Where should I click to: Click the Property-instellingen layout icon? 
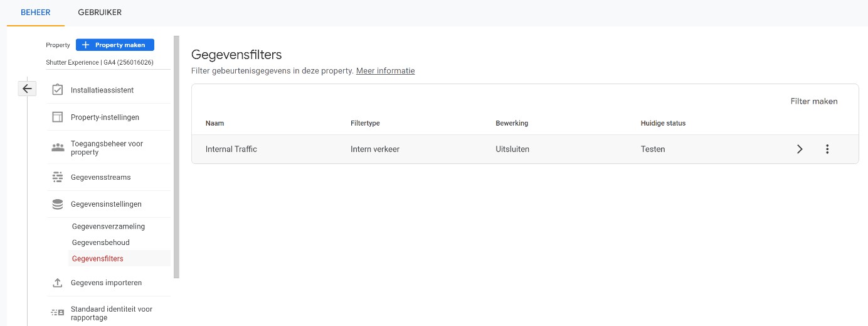(57, 117)
